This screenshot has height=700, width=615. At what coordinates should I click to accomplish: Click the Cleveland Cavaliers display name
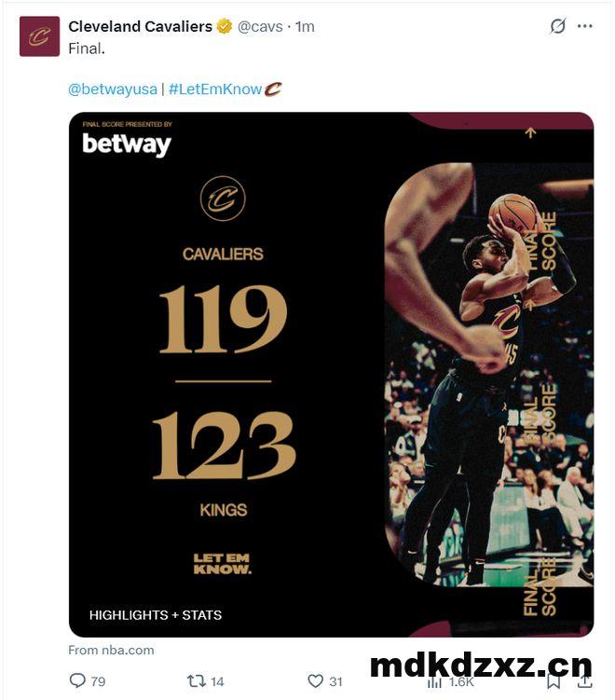(140, 26)
